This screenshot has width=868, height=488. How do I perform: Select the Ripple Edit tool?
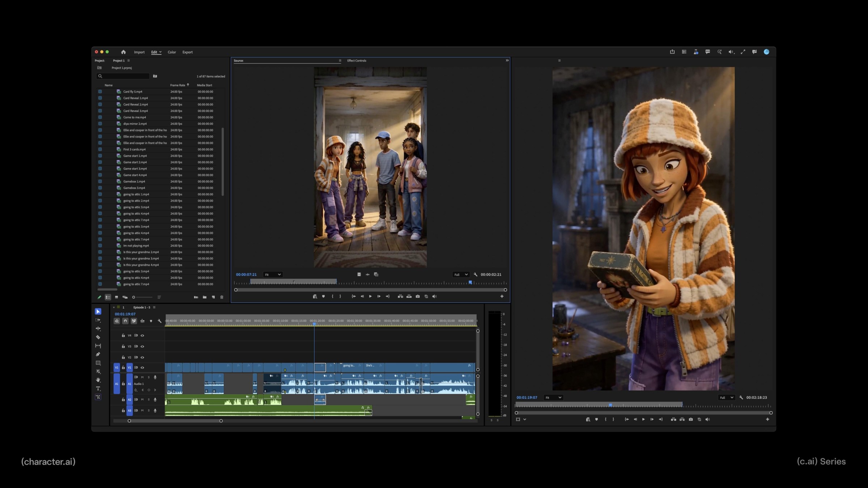[x=98, y=329]
